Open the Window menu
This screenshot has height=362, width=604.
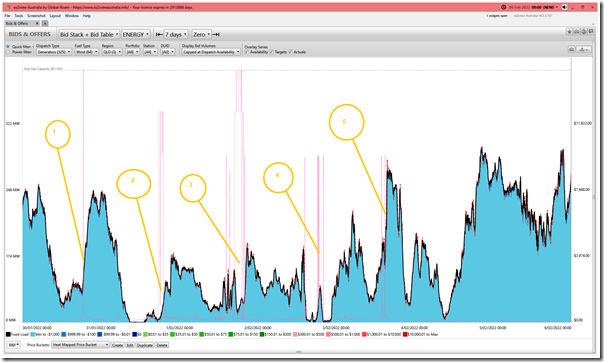click(72, 16)
